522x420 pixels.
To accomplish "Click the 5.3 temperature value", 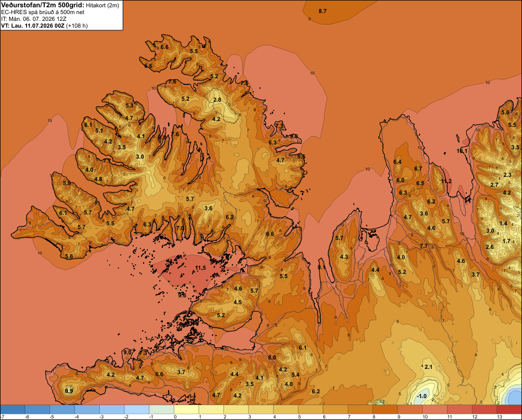I will coord(129,105).
